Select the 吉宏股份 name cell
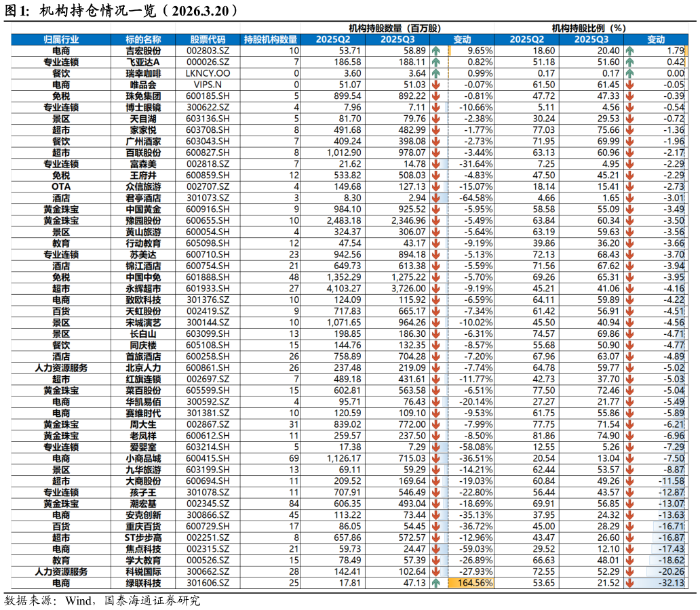 pos(143,51)
